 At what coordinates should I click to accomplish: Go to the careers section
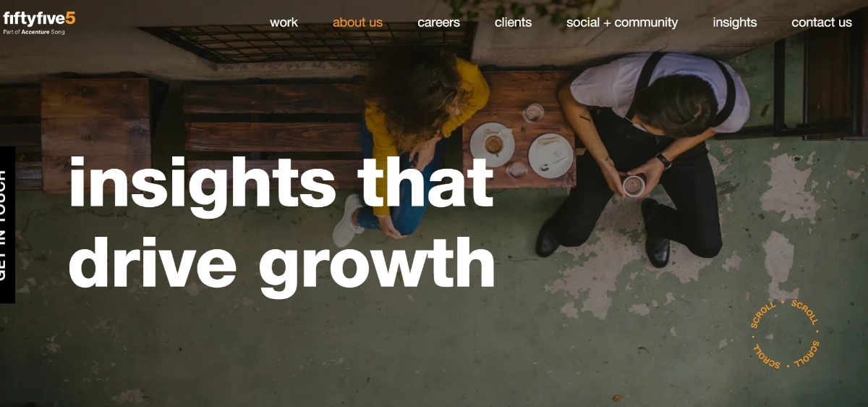[x=438, y=22]
